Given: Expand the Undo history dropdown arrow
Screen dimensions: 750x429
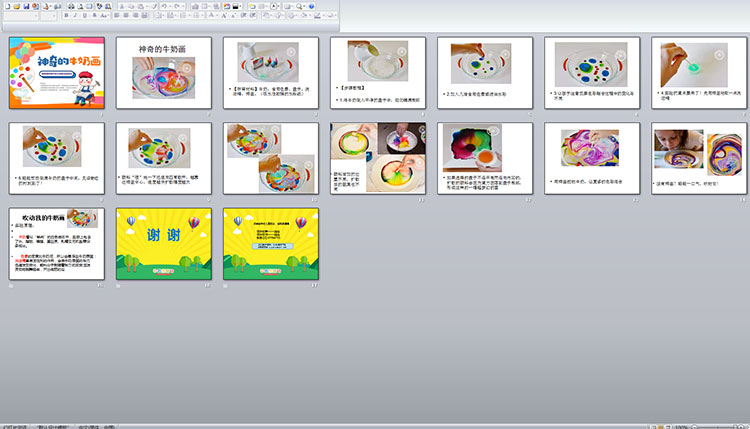Looking at the screenshot, I should 170,7.
